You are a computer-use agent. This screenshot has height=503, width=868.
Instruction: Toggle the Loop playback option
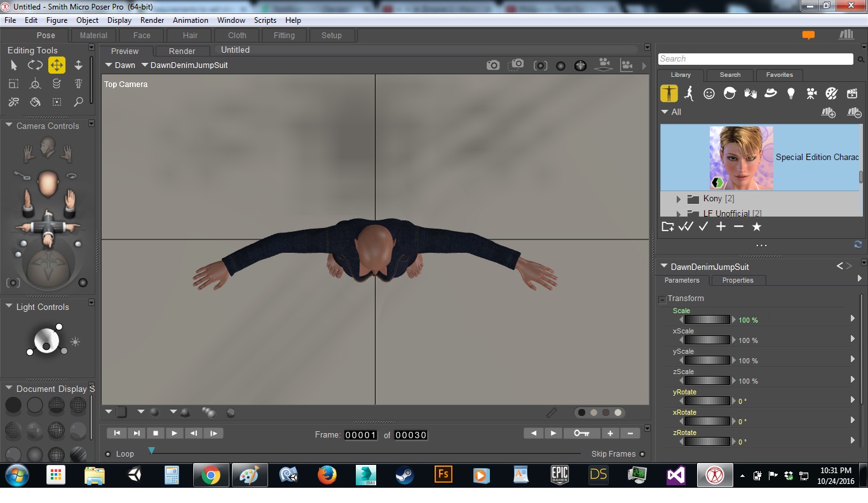point(108,454)
